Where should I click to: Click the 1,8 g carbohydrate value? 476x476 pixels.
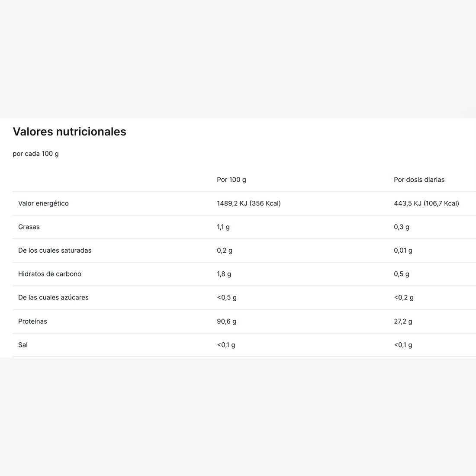click(224, 274)
